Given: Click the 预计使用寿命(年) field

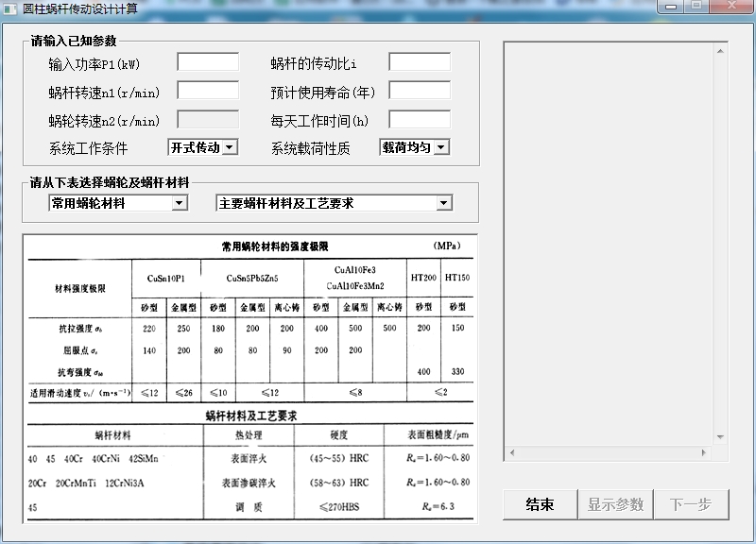Looking at the screenshot, I should coord(419,92).
